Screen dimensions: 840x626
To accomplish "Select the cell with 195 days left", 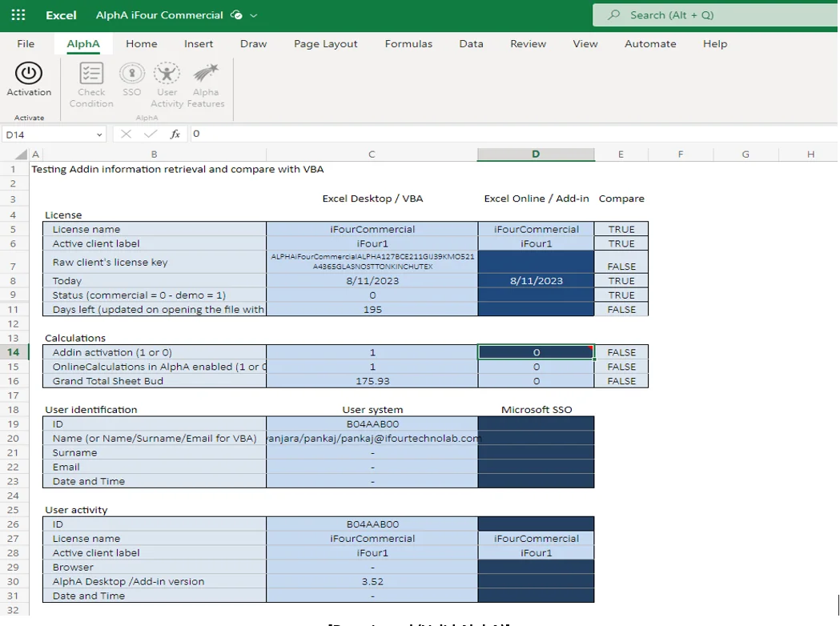I will tap(372, 310).
